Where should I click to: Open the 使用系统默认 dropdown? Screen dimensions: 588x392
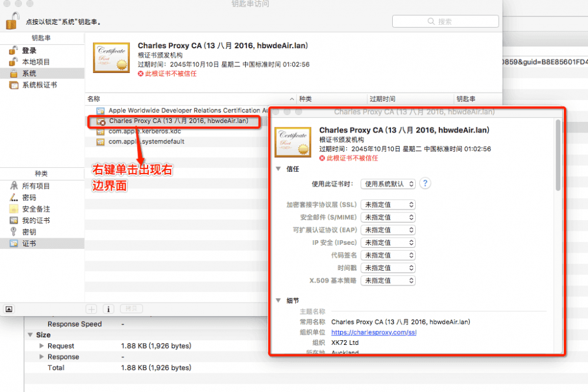[x=388, y=184]
